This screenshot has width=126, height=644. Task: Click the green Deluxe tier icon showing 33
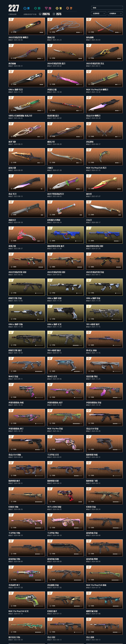(x=35, y=8)
